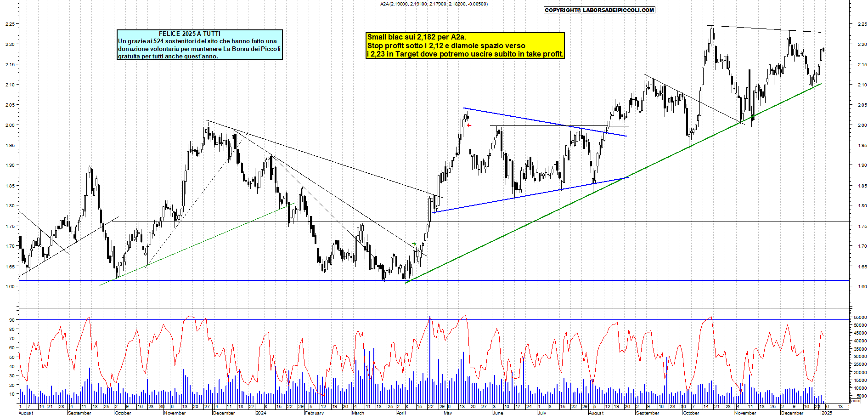This screenshot has width=868, height=415.
Task: Click the '2025' year label on the time axis
Action: point(827,413)
